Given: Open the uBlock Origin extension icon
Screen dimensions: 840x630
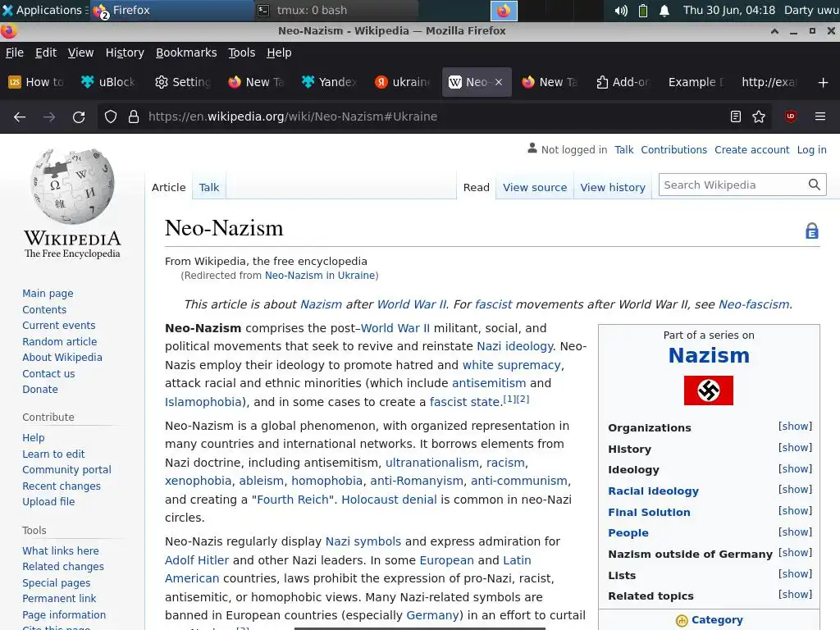Looking at the screenshot, I should tap(791, 116).
